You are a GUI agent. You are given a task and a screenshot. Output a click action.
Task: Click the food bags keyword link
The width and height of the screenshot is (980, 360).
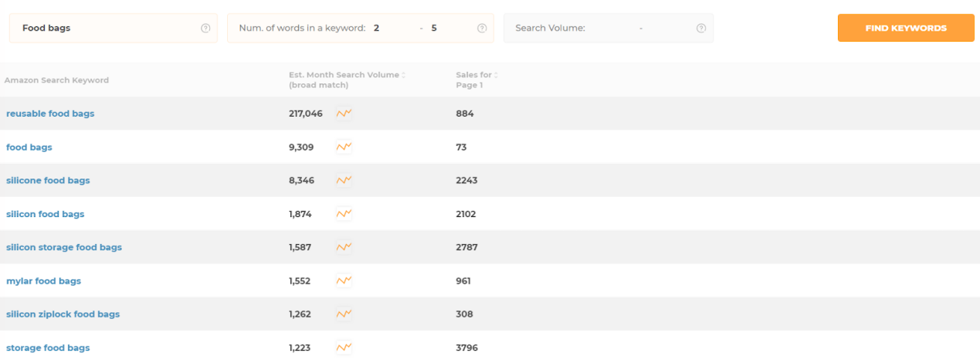(29, 148)
